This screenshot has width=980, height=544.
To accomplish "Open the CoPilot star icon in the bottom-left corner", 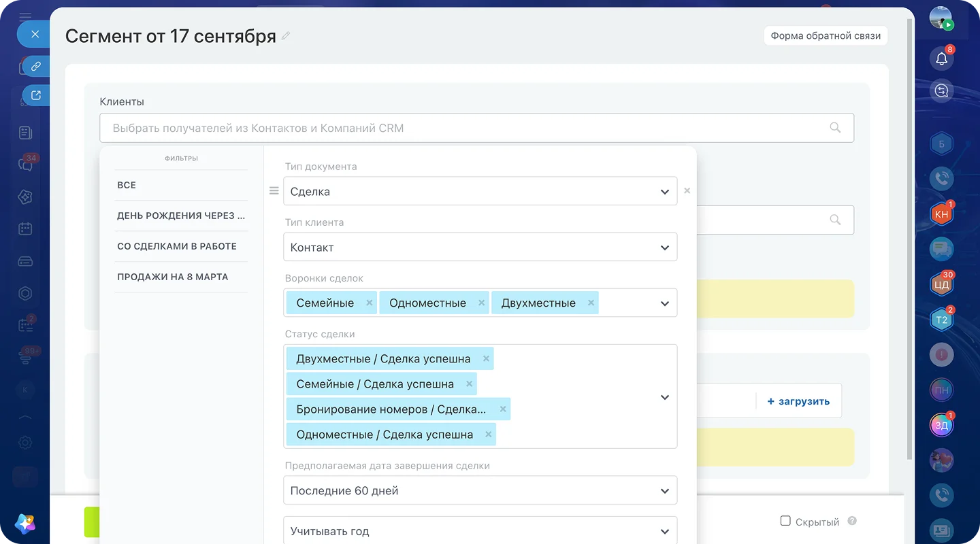I will [25, 522].
